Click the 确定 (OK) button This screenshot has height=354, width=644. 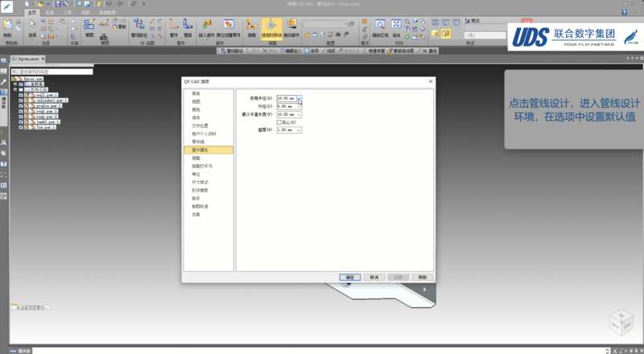tap(349, 277)
